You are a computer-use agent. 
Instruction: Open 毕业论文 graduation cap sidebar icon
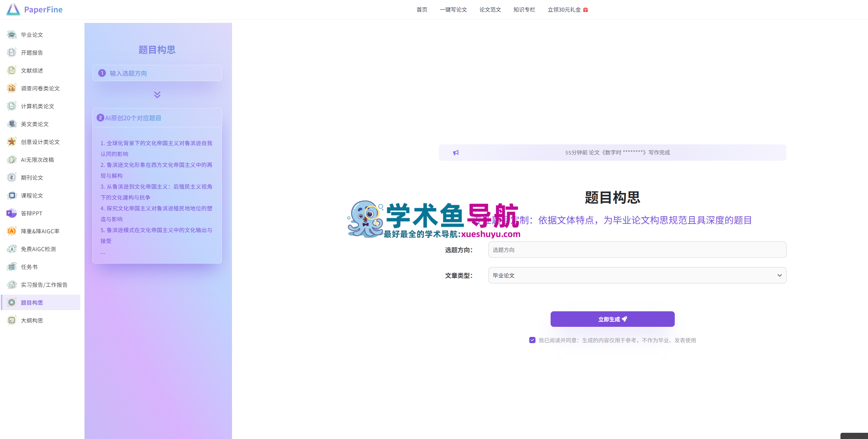tap(12, 35)
